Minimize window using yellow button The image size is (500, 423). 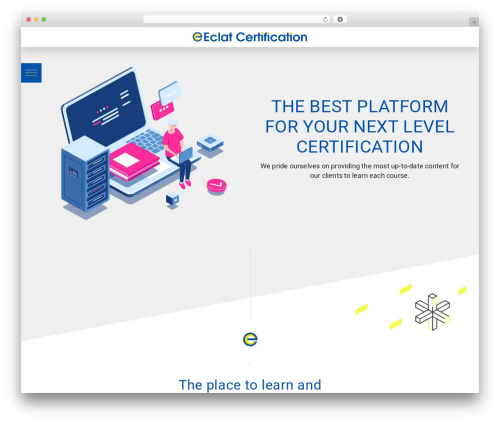(x=36, y=19)
